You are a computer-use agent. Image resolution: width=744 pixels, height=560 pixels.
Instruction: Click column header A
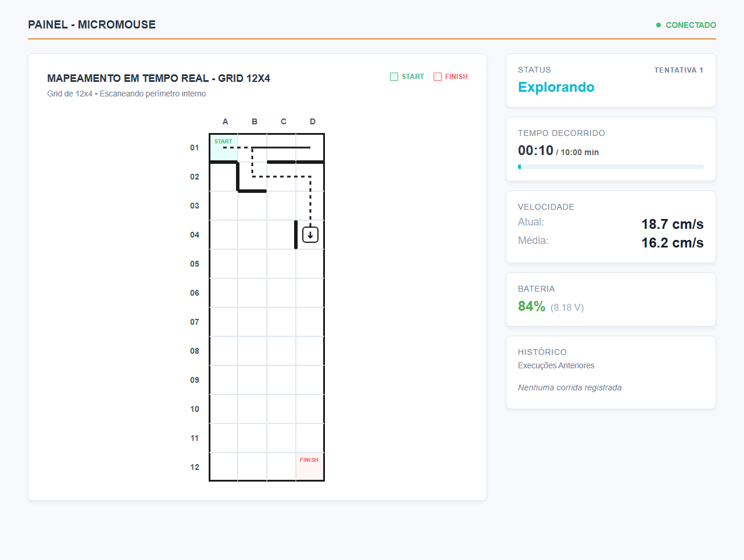226,121
